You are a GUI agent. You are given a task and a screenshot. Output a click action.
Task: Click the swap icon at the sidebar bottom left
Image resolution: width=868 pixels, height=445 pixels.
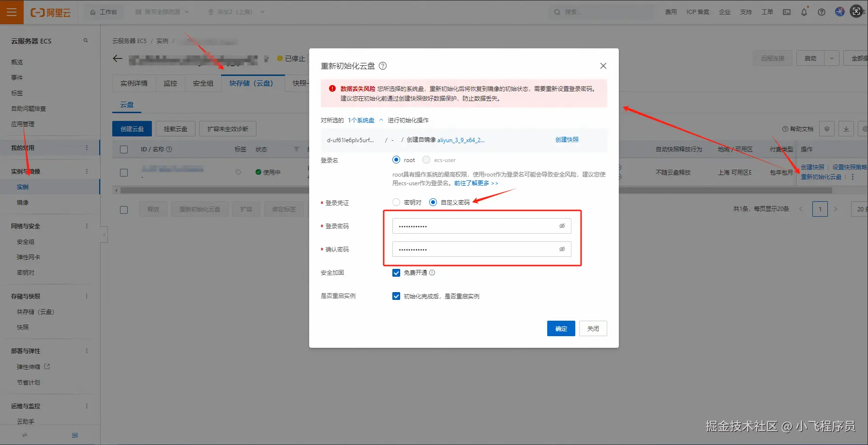click(25, 435)
